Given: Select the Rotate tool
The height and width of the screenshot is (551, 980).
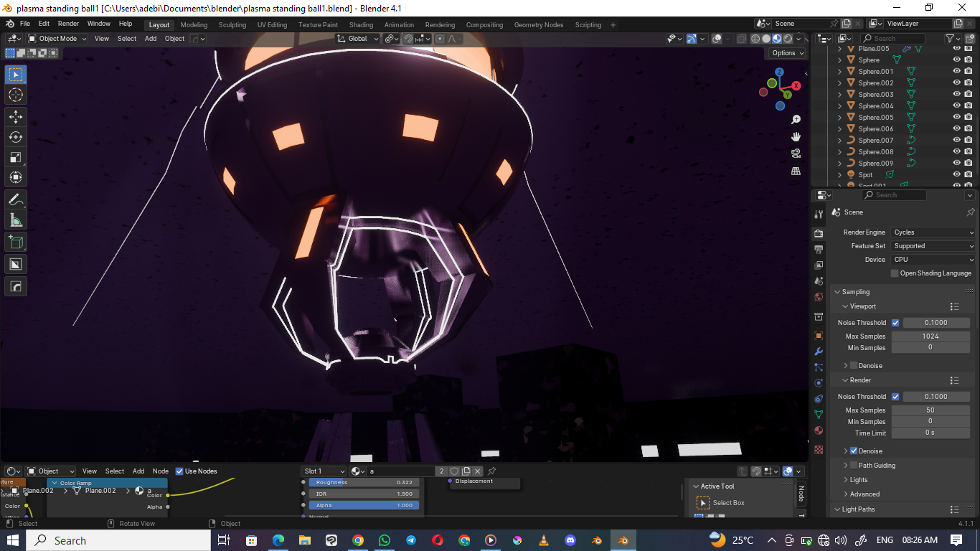Looking at the screenshot, I should 16,137.
